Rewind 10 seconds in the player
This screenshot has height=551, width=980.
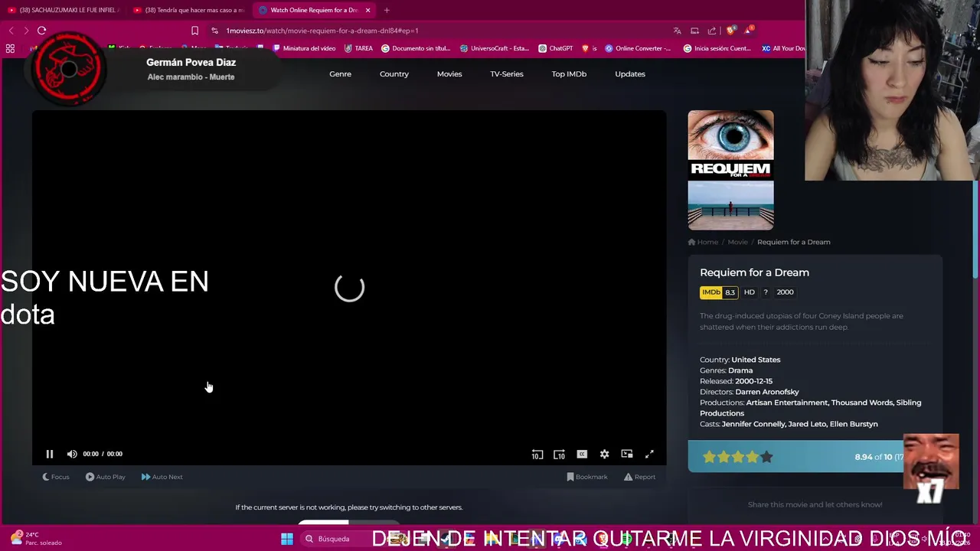click(x=537, y=454)
